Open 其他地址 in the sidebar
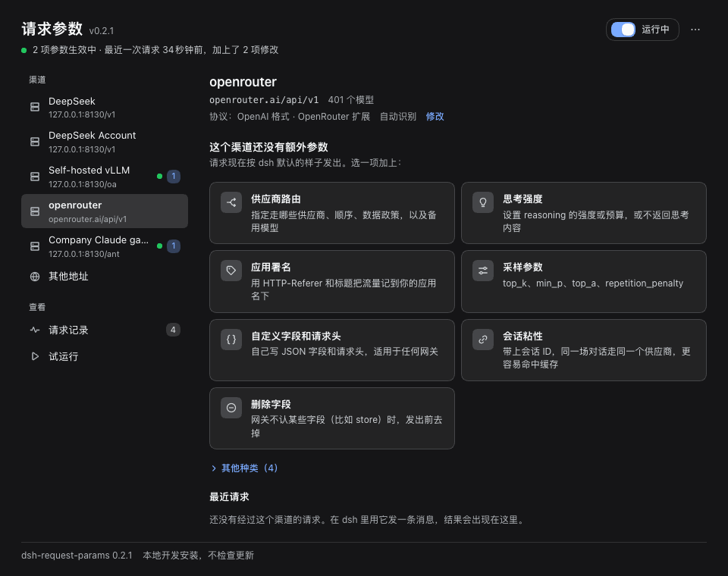The height and width of the screenshot is (576, 728). (x=105, y=277)
